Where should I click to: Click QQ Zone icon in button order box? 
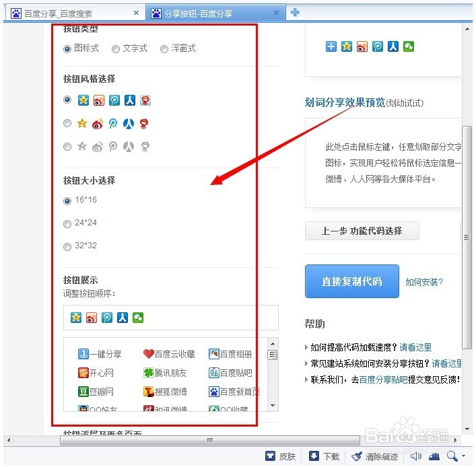76,318
